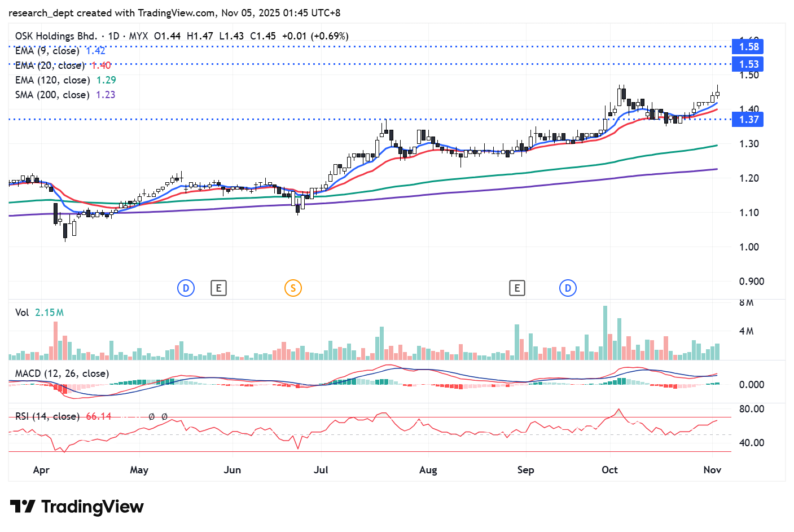Click the RSI (14, close) legend

47,416
